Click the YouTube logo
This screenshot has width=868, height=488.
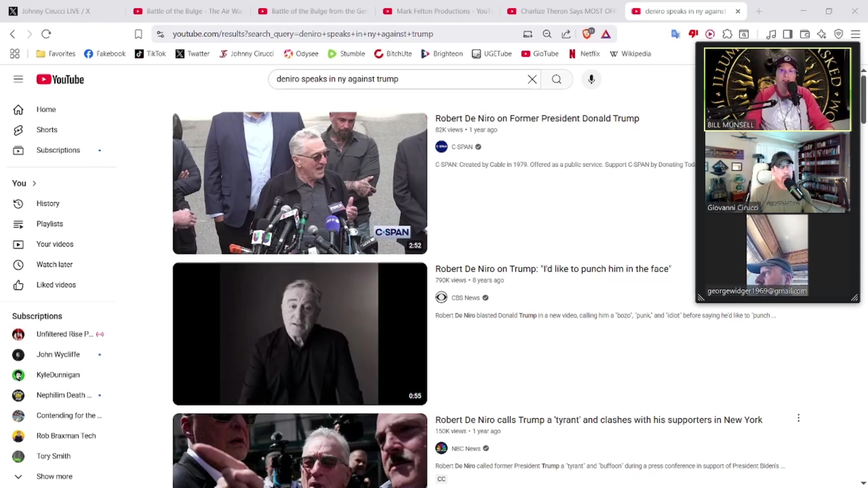point(60,79)
